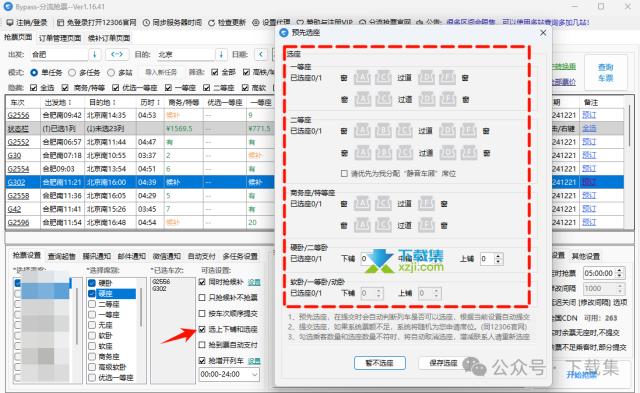This screenshot has width=640, height=393.
Task: Adjust 软卧 下铺 count stepper
Action: 379,293
